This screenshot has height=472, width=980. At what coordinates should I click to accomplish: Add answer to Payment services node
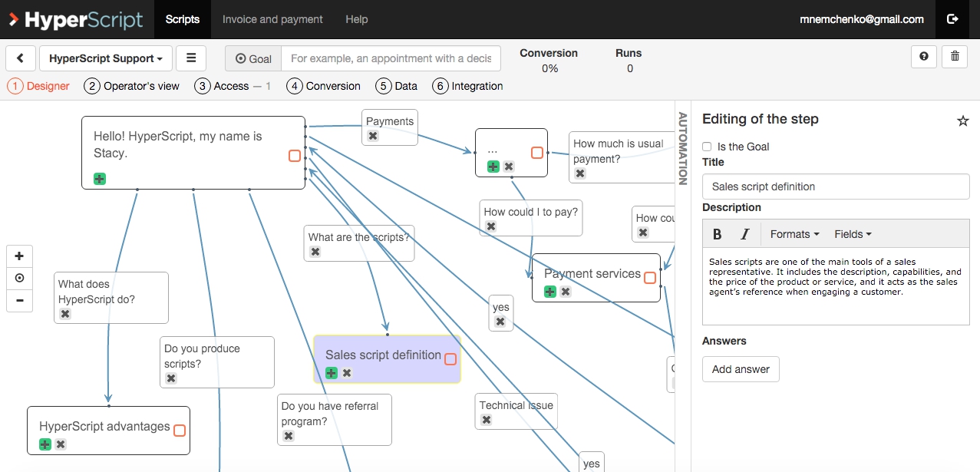pos(550,292)
